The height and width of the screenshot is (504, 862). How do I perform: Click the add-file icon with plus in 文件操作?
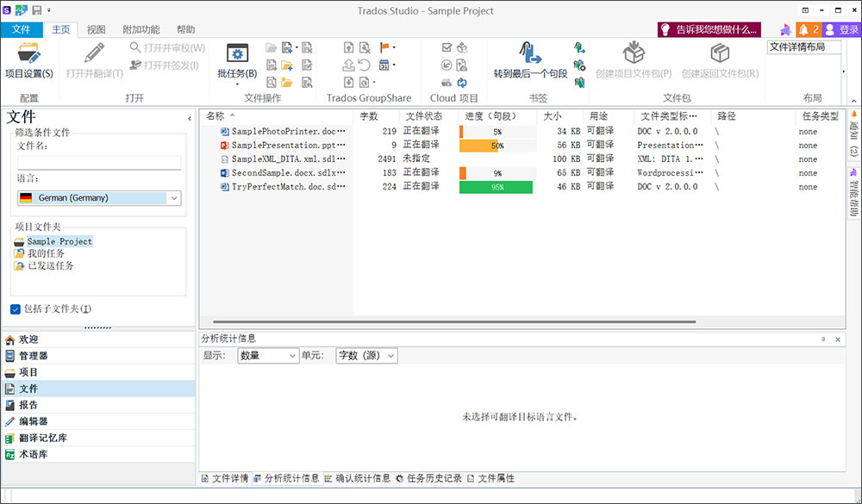(286, 48)
